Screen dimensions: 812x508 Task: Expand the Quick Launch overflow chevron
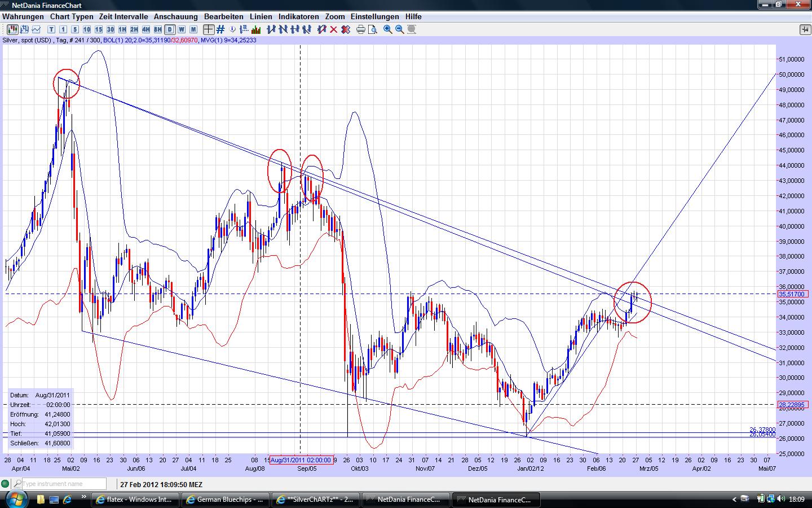coord(85,497)
